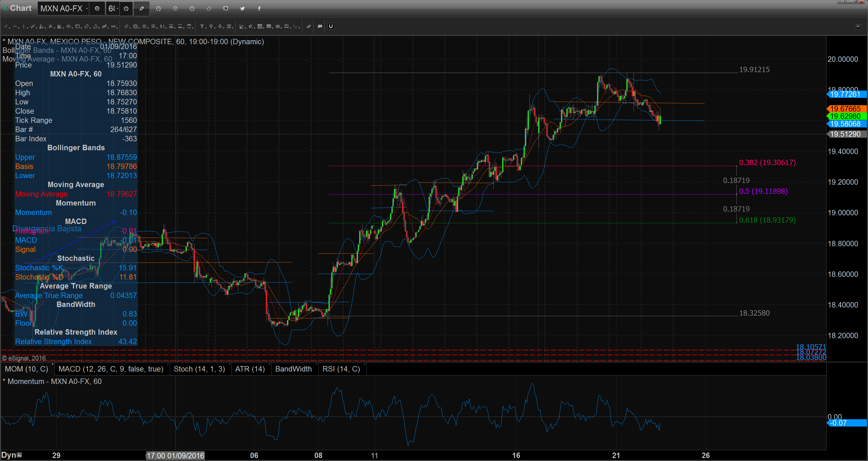Click the symbol link icon in title bar

pos(209,9)
